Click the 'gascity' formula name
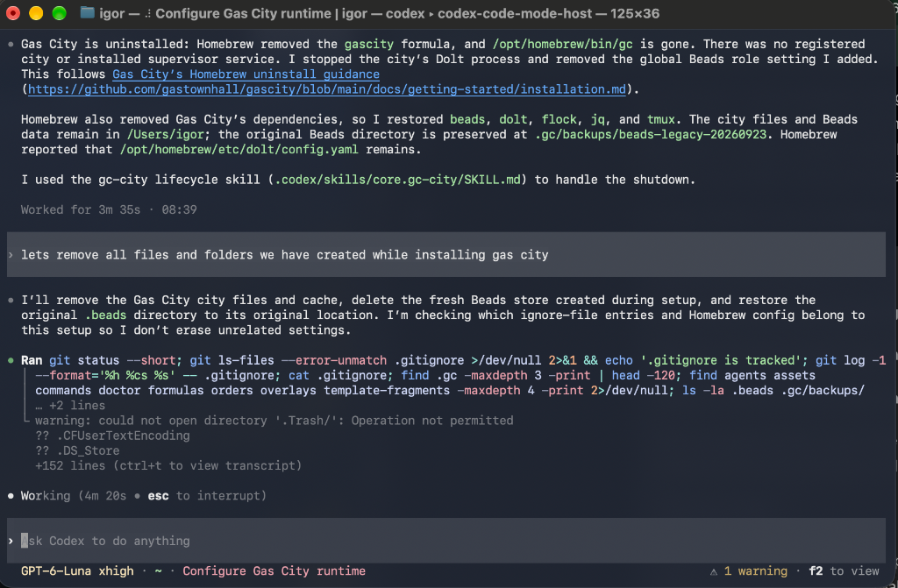Viewport: 898px width, 588px height. [369, 44]
